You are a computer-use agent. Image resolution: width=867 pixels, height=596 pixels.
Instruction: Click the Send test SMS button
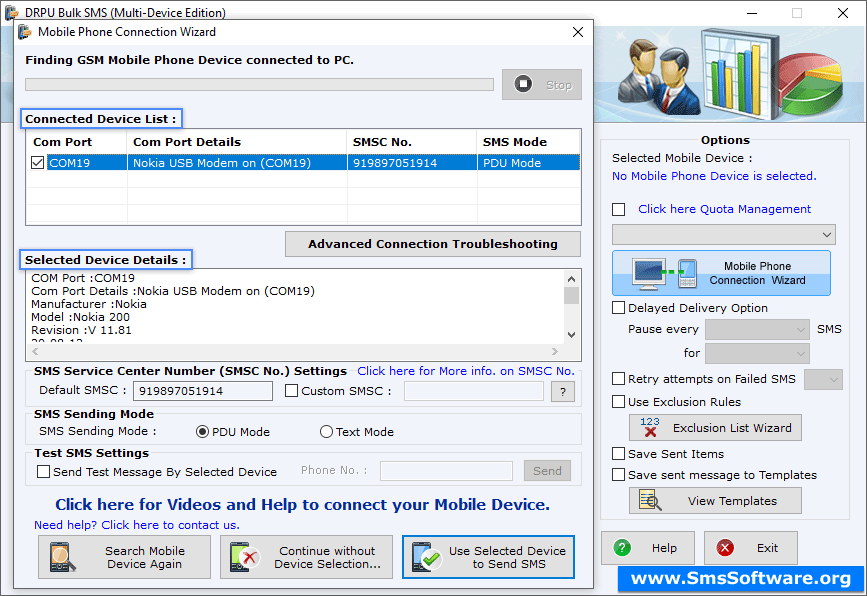click(x=547, y=470)
